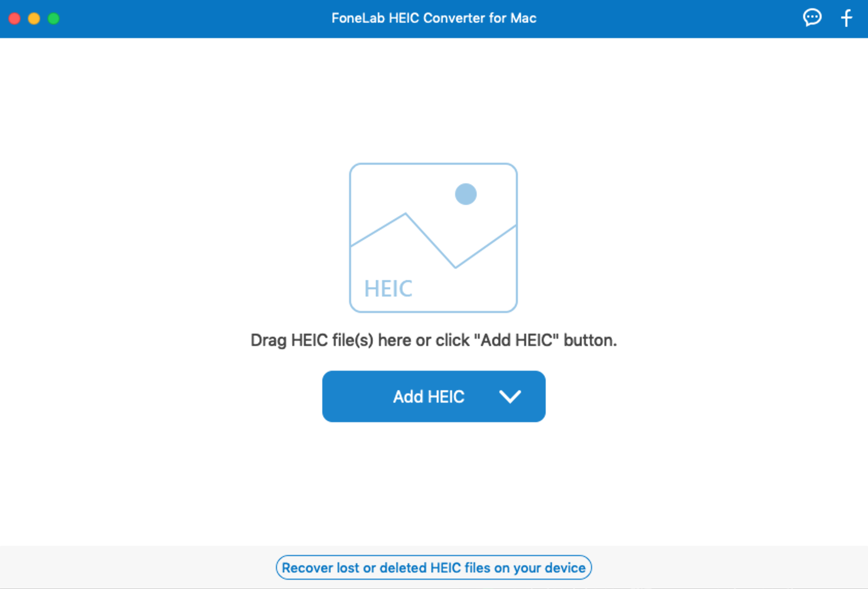Screen dimensions: 868x589
Task: Maximize the window with the green button
Action: coord(54,19)
